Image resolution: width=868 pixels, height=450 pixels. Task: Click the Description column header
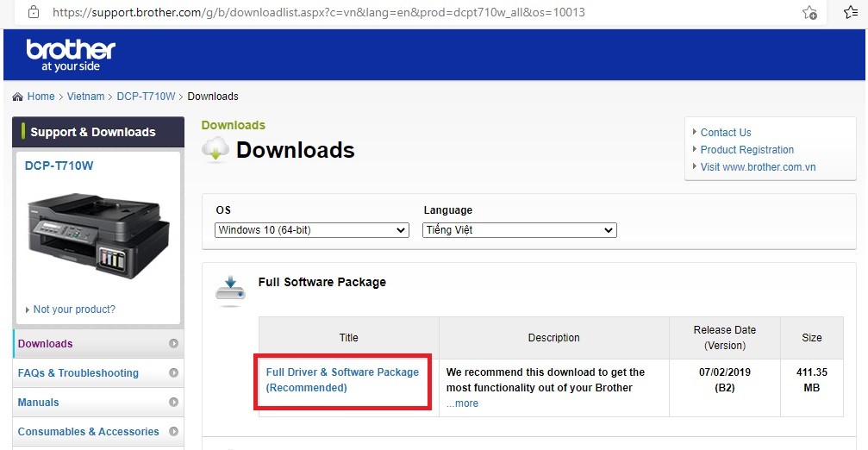click(553, 338)
